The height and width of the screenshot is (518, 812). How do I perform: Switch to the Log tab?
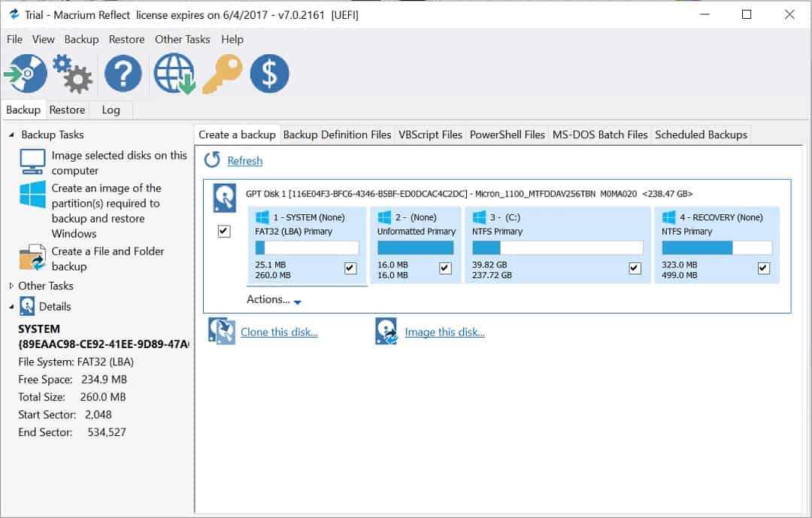(x=111, y=110)
